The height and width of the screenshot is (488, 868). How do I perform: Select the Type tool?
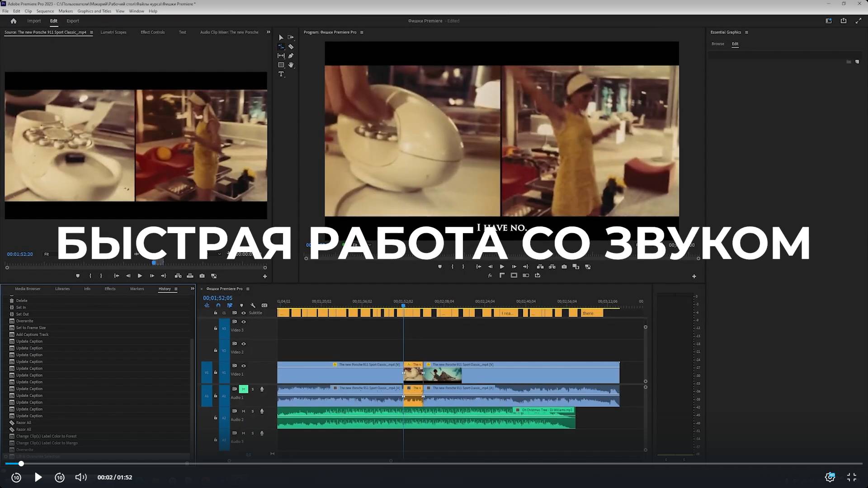click(281, 74)
